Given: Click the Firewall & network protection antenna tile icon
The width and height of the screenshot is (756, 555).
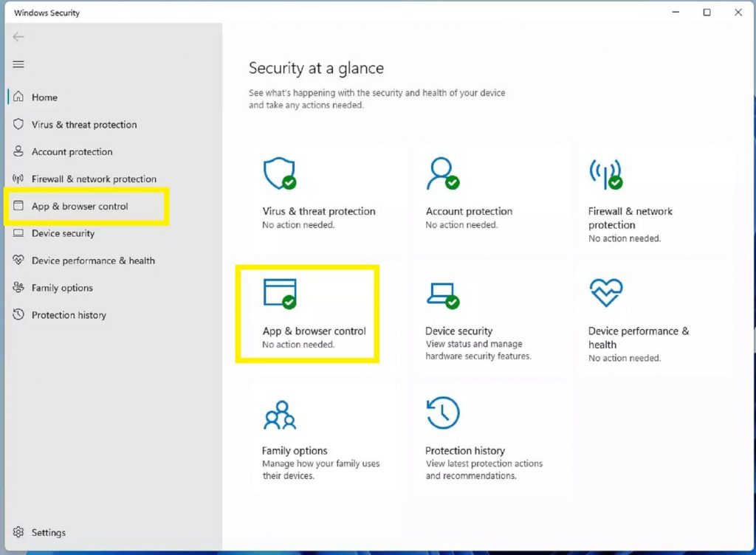Looking at the screenshot, I should click(605, 174).
